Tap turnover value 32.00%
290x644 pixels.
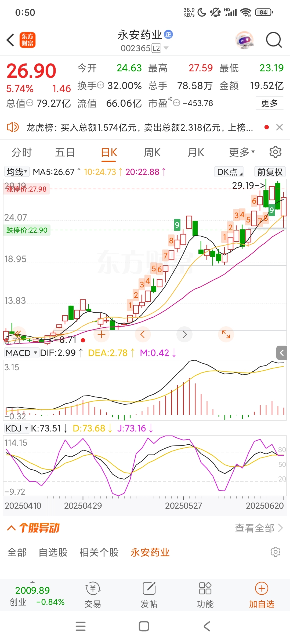pos(125,86)
